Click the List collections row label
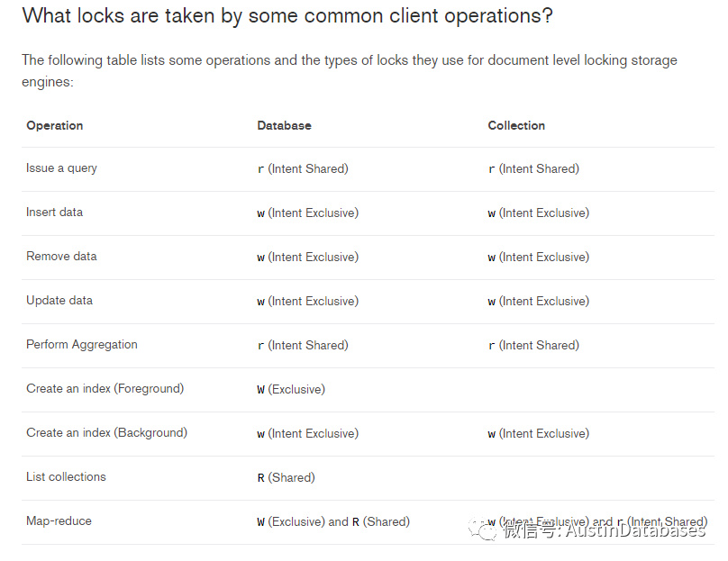The height and width of the screenshot is (561, 728). point(66,477)
